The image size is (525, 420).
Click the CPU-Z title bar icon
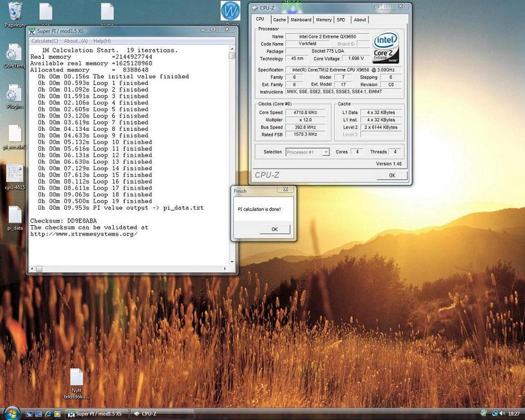click(x=255, y=7)
